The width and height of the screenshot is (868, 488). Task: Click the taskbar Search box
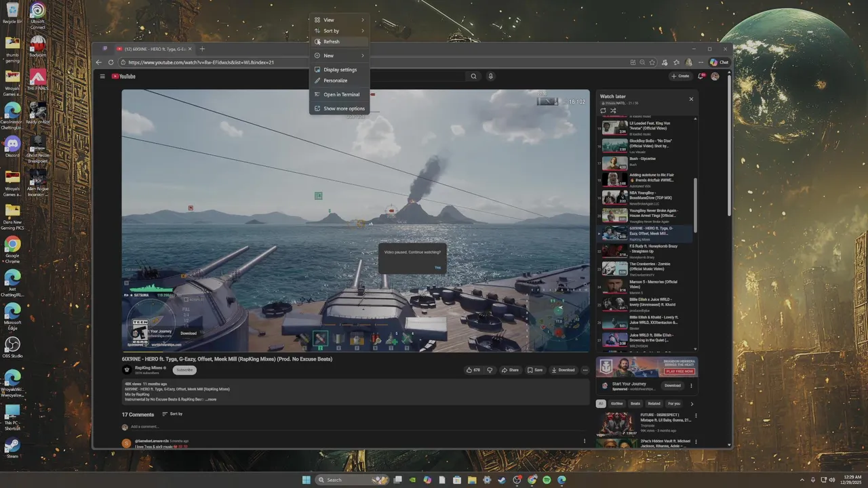(353, 480)
